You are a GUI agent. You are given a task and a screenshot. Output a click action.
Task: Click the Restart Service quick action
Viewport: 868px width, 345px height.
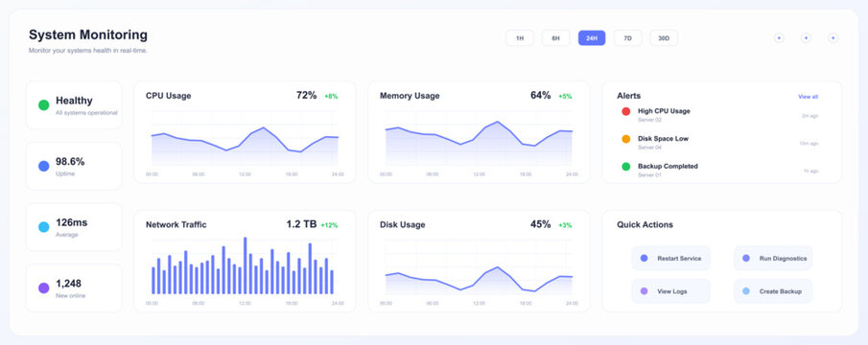point(670,258)
